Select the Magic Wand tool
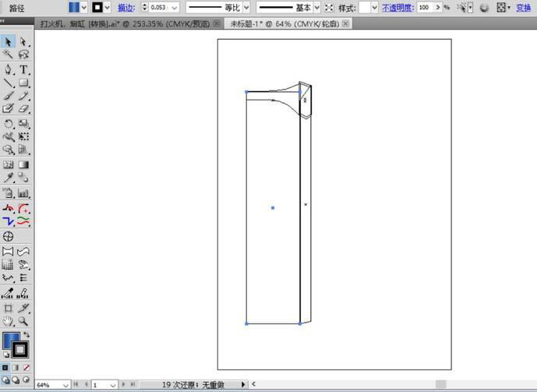The height and width of the screenshot is (392, 537). point(9,55)
